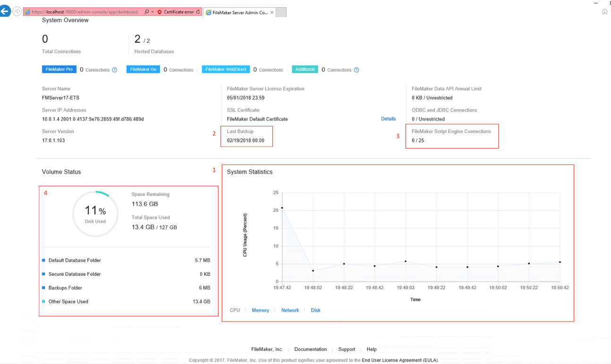Click the Script Engine Connections value 0 / 25
This screenshot has height=364, width=611.
[x=418, y=141]
